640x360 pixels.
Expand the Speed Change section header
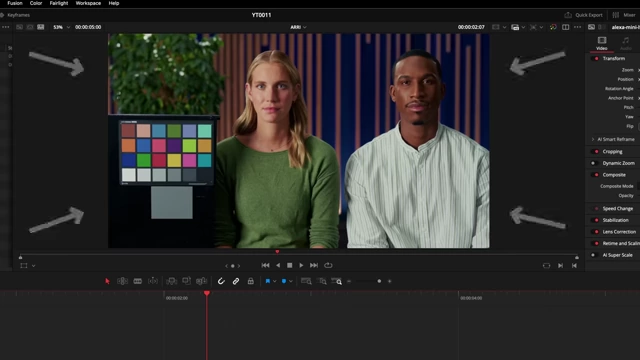[x=618, y=209]
